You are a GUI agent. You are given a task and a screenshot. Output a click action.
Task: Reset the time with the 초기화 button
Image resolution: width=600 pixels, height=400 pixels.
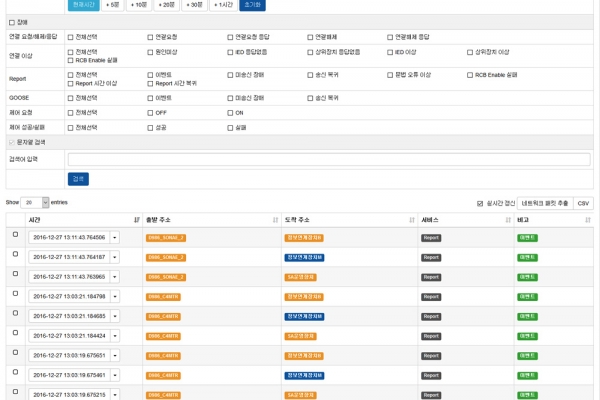click(252, 5)
